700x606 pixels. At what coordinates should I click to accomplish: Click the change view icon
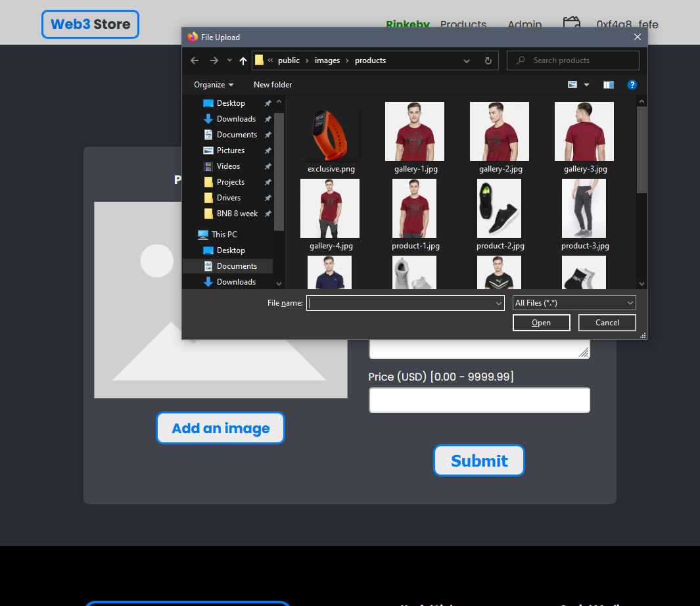[x=572, y=85]
